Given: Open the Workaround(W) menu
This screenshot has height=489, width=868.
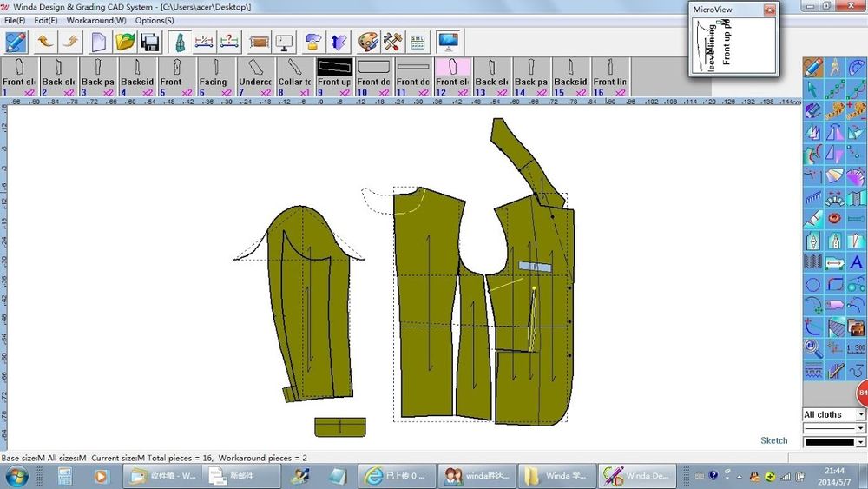Looking at the screenshot, I should click(x=96, y=21).
